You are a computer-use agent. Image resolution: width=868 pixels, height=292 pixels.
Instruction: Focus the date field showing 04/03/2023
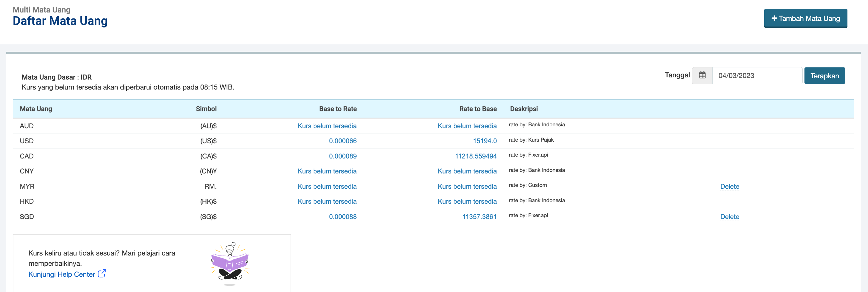click(x=757, y=75)
